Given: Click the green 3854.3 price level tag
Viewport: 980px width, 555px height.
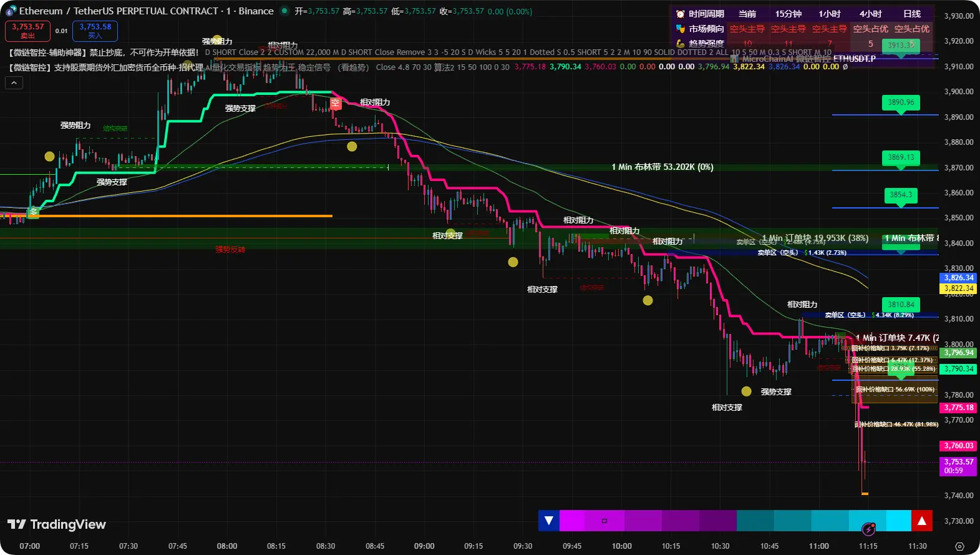Looking at the screenshot, I should pos(901,195).
